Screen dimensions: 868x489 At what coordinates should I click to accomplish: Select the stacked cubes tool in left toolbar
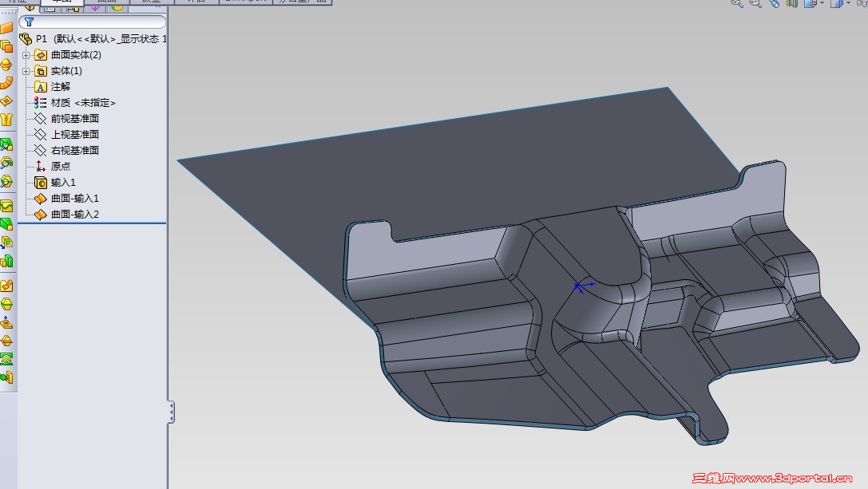(6, 46)
